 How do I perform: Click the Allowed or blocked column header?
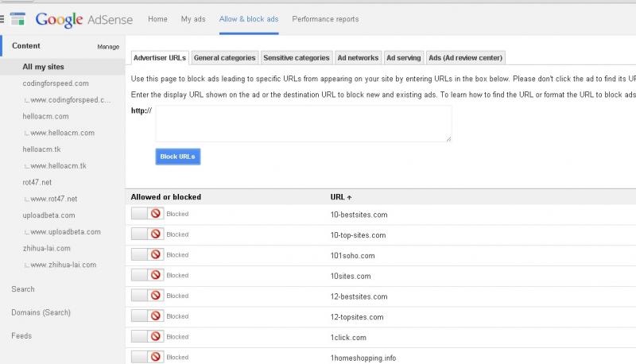(x=166, y=197)
